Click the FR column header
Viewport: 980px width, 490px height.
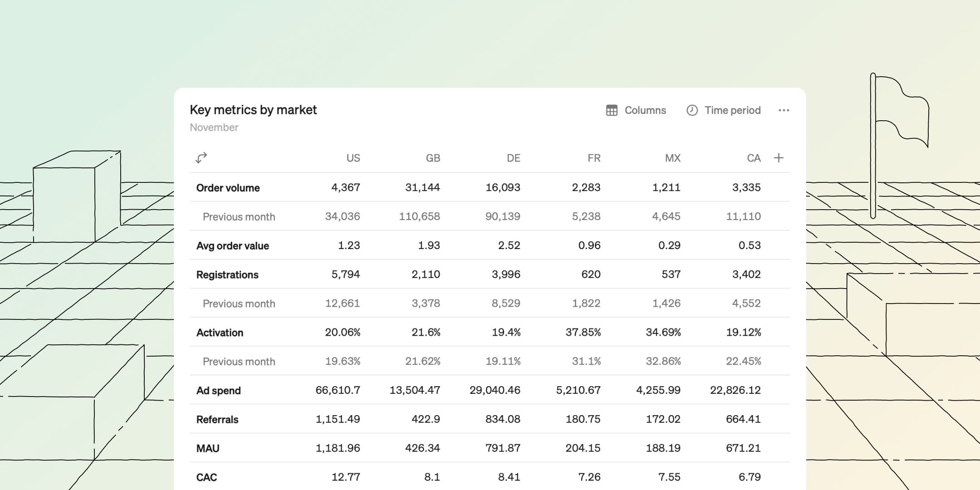coord(593,158)
